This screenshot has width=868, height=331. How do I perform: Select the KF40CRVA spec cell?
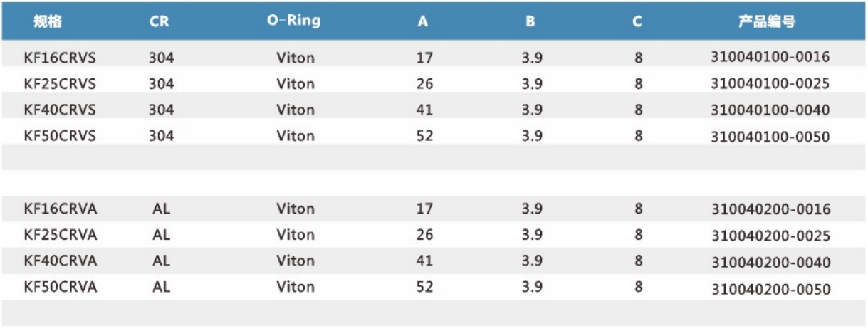click(60, 261)
